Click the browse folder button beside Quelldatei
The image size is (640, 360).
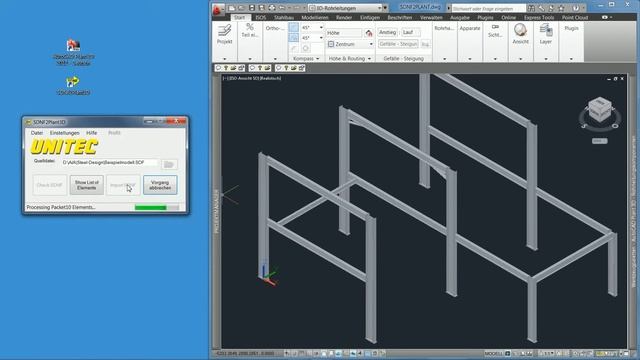click(169, 164)
